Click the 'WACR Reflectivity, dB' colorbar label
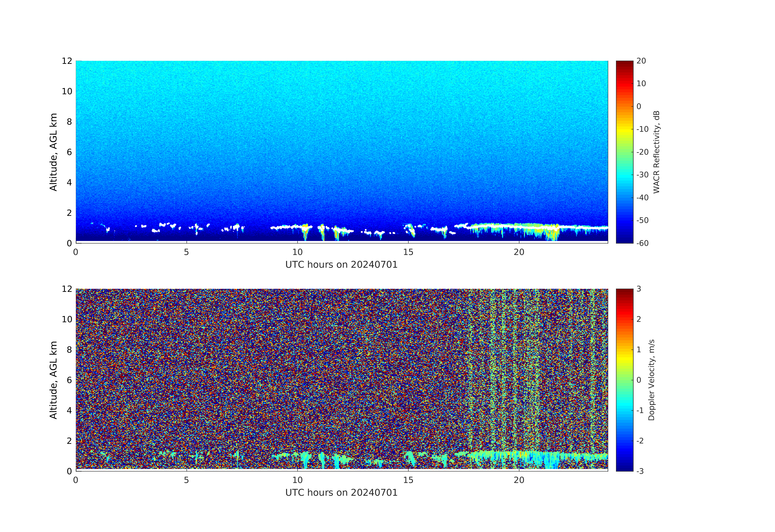 [656, 152]
